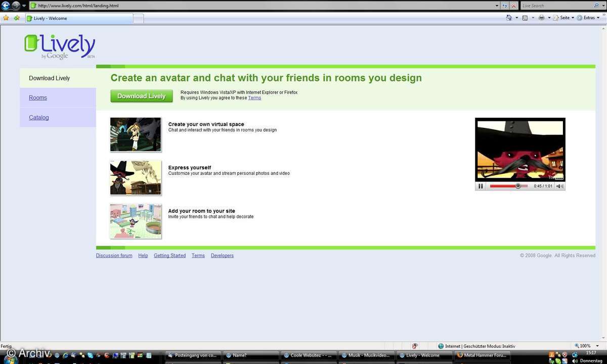Switch to Musik - Musikvideo taskbar window

pyautogui.click(x=367, y=355)
